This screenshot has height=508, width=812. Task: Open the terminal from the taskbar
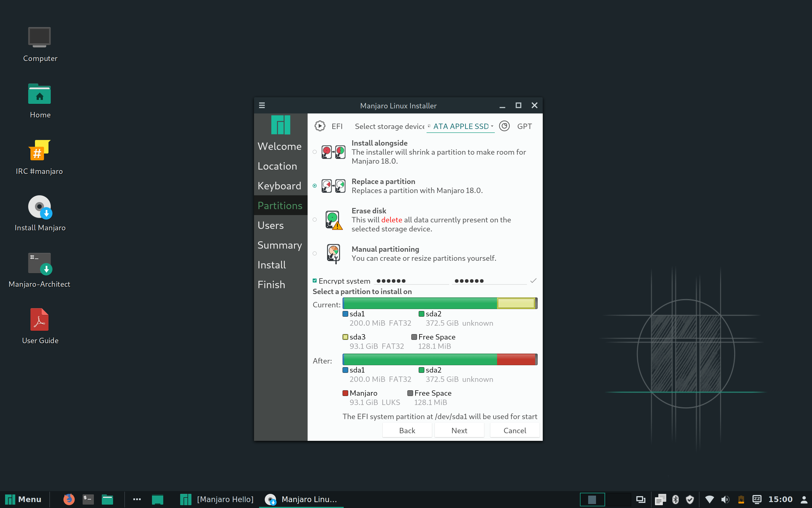[88, 499]
